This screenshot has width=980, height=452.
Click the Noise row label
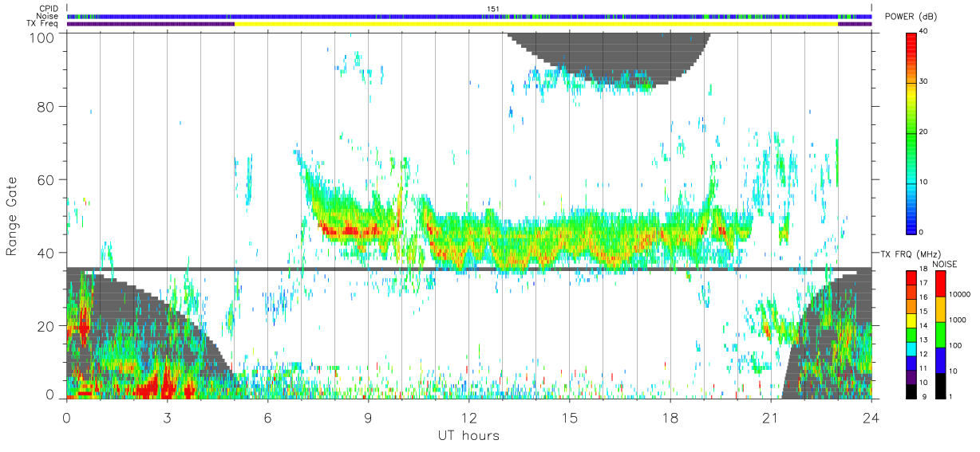point(47,16)
